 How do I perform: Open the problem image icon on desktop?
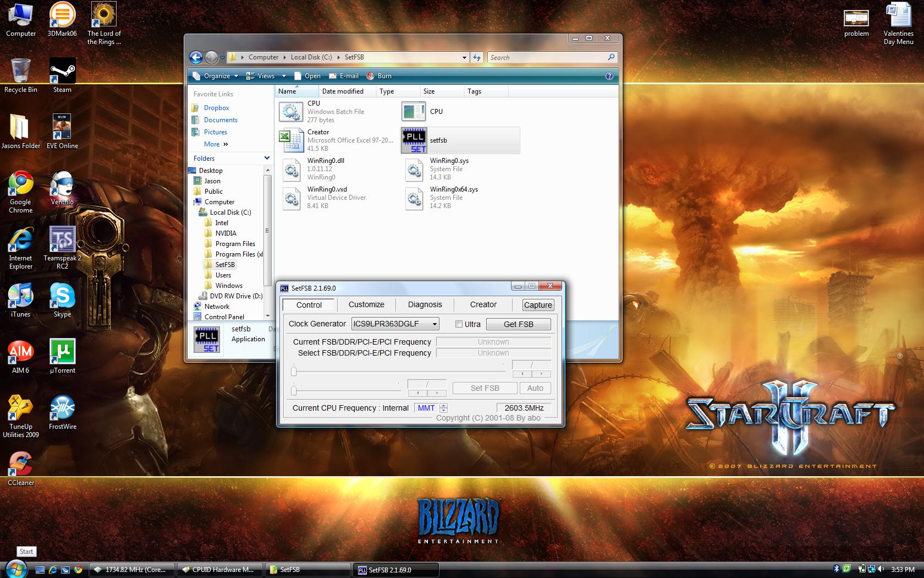pyautogui.click(x=856, y=23)
